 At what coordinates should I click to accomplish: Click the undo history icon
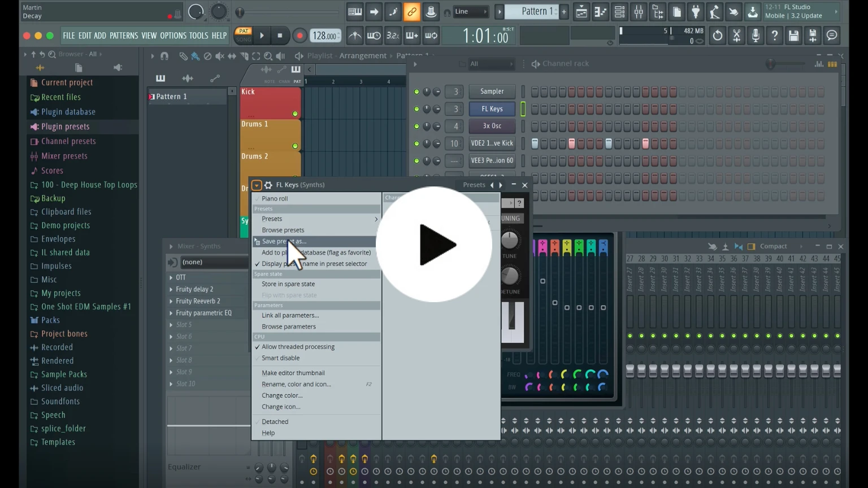point(717,36)
